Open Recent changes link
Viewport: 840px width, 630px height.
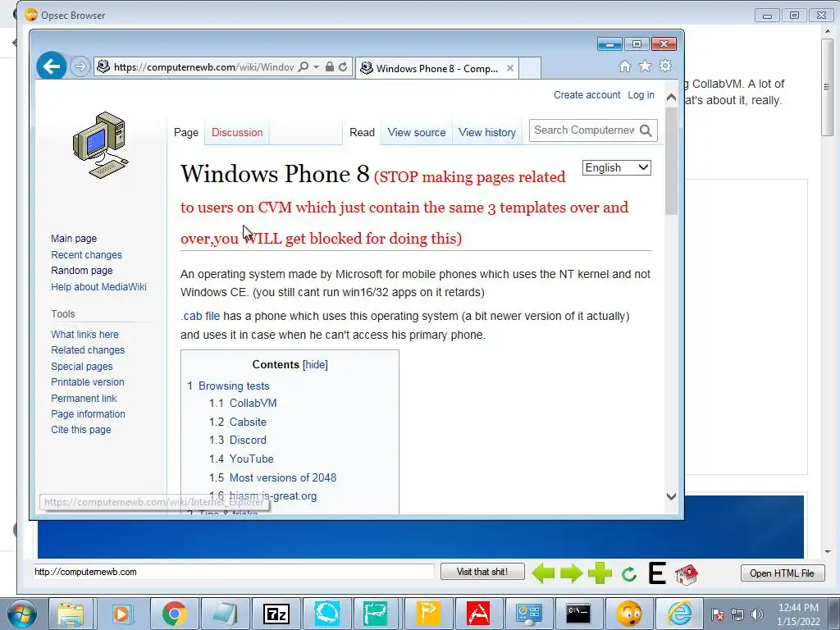point(86,255)
